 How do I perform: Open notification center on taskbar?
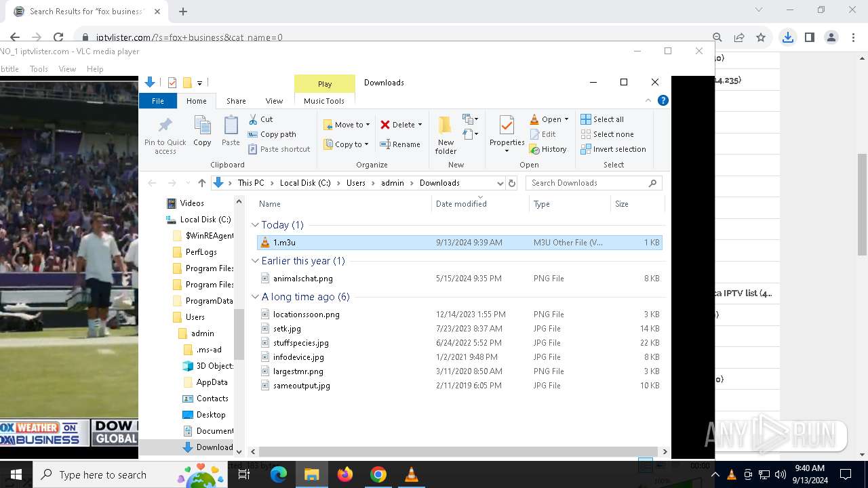pos(846,474)
